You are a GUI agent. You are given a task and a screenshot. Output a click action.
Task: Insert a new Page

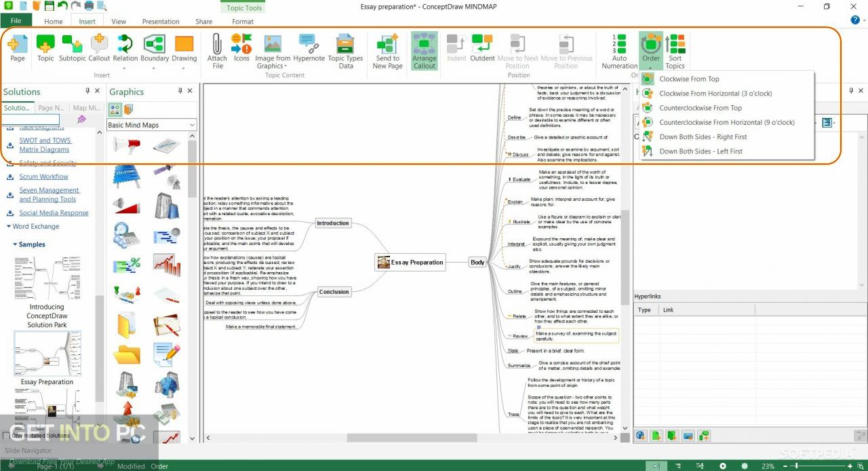coord(17,48)
